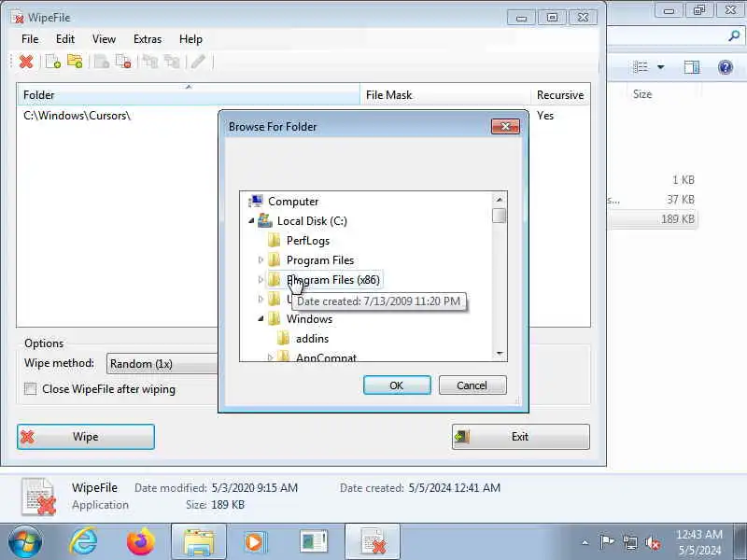Collapse the Windows folder node

(261, 318)
